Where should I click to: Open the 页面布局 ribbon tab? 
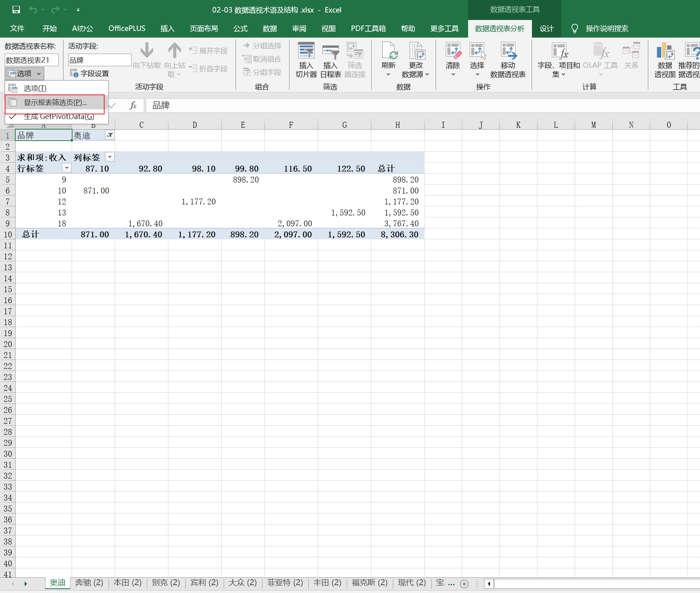coord(204,28)
